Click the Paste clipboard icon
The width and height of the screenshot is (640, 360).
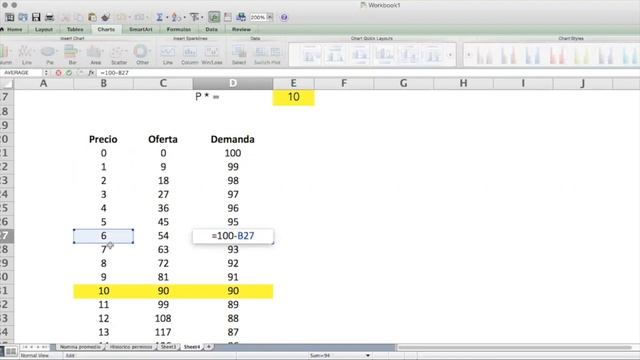point(92,17)
